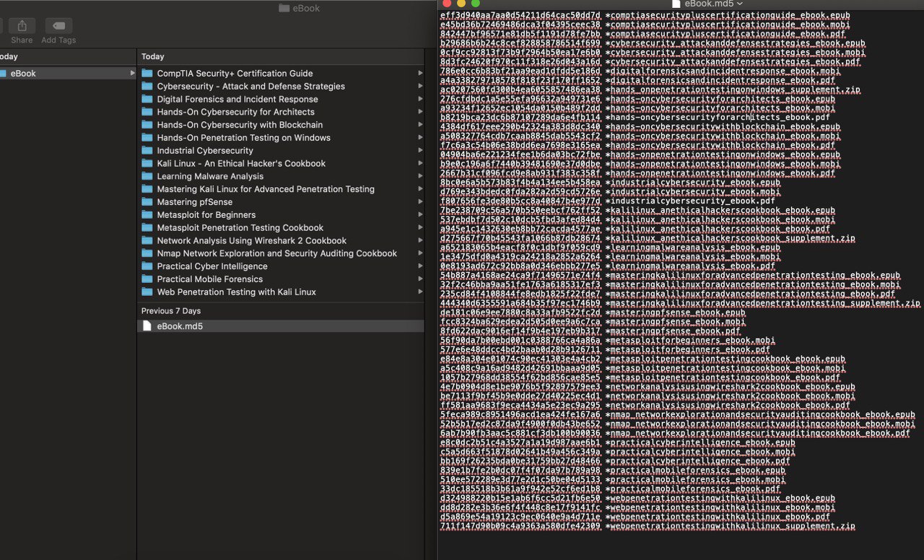Expand arrow for CompTIA Security+ Certification Guide
The image size is (924, 560).
coord(421,74)
